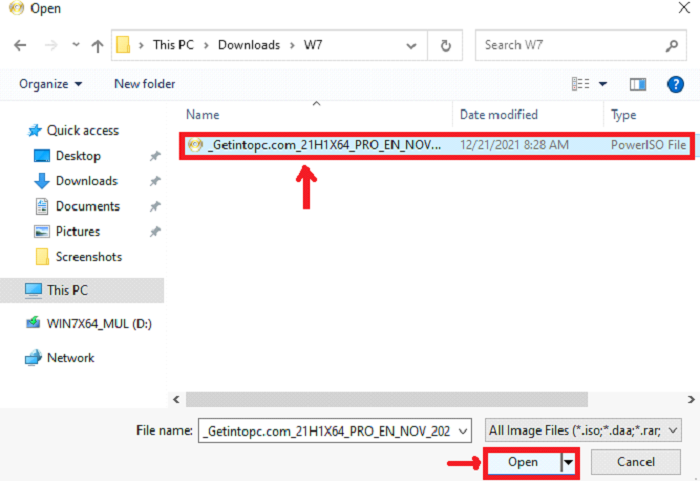Open the recent locations dropdown arrow

point(76,45)
